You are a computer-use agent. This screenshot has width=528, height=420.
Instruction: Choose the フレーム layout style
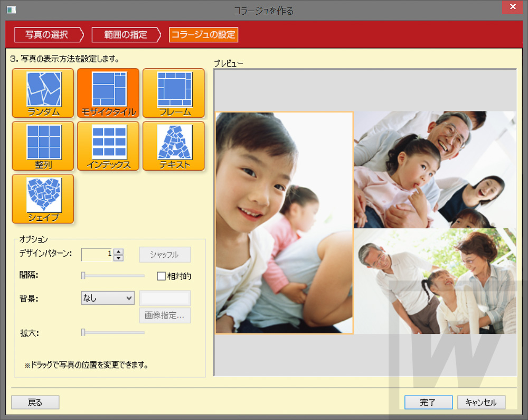tap(173, 93)
